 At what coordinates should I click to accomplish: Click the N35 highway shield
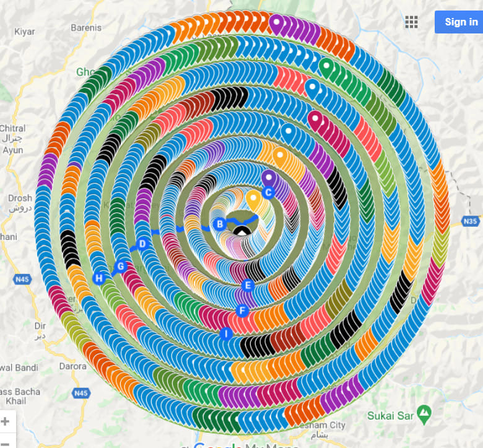click(471, 221)
